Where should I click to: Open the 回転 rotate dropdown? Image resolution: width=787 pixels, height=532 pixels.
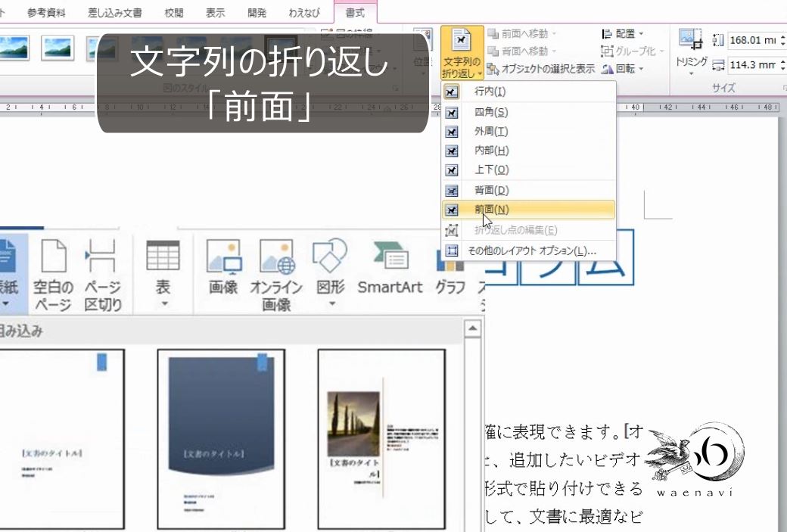622,69
